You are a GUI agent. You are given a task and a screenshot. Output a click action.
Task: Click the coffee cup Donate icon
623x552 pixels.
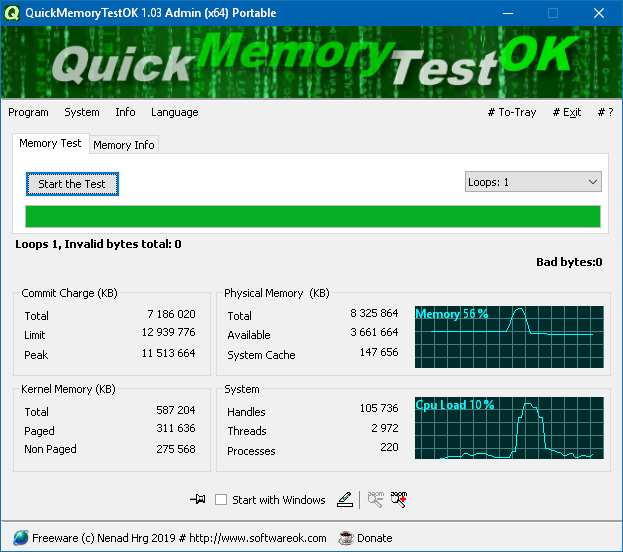346,537
